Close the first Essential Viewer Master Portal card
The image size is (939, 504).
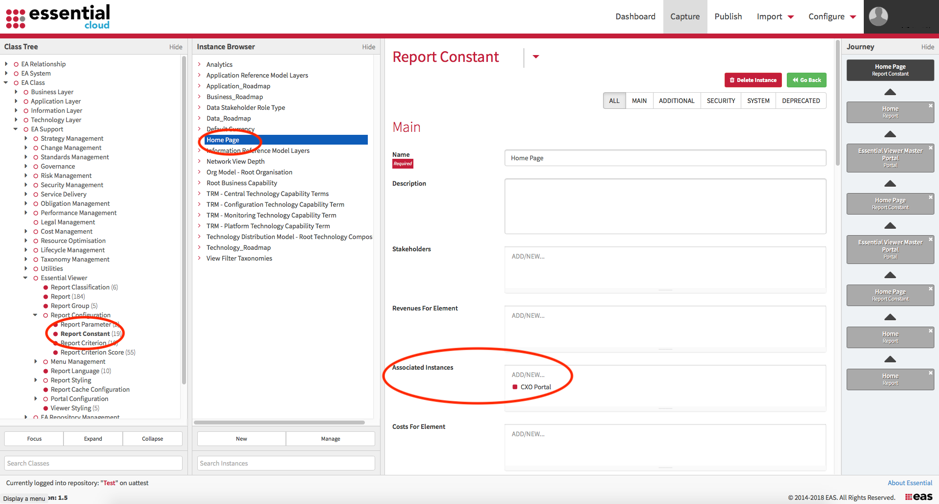[x=930, y=148]
